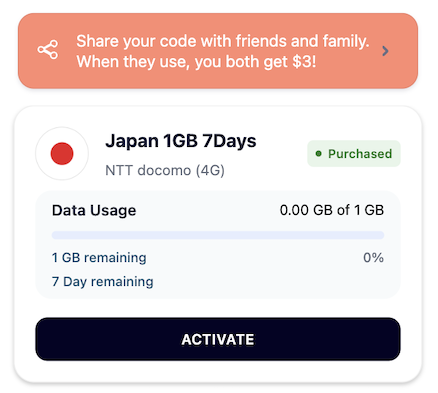Open the referral banner chevron arrow
Viewport: 438px width, 393px height.
tap(385, 51)
